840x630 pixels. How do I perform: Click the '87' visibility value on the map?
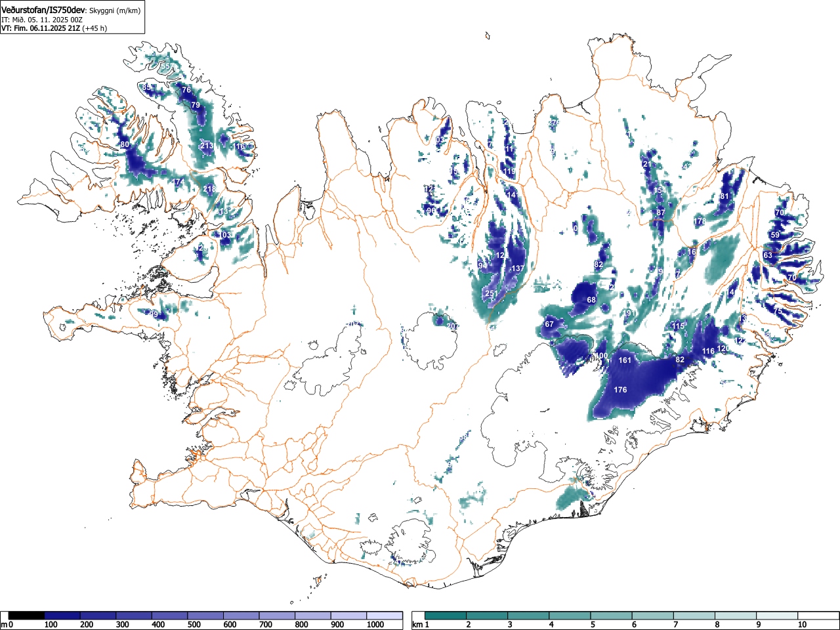661,213
